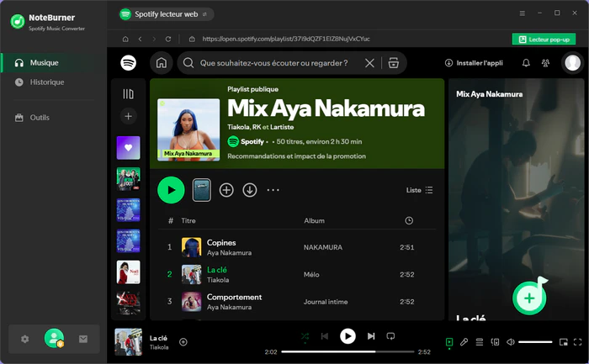The height and width of the screenshot is (364, 589).
Task: Download the Mix Aya Nakamura playlist
Action: [x=250, y=190]
